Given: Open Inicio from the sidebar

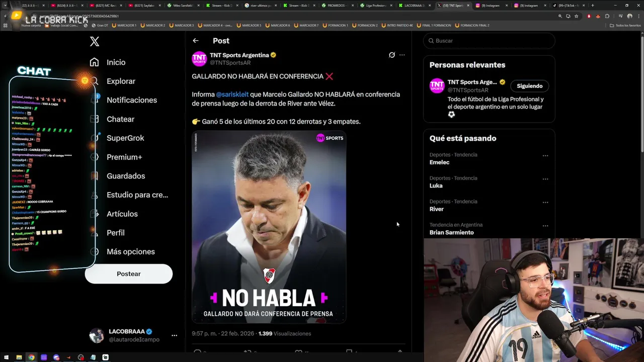Looking at the screenshot, I should coord(116,62).
